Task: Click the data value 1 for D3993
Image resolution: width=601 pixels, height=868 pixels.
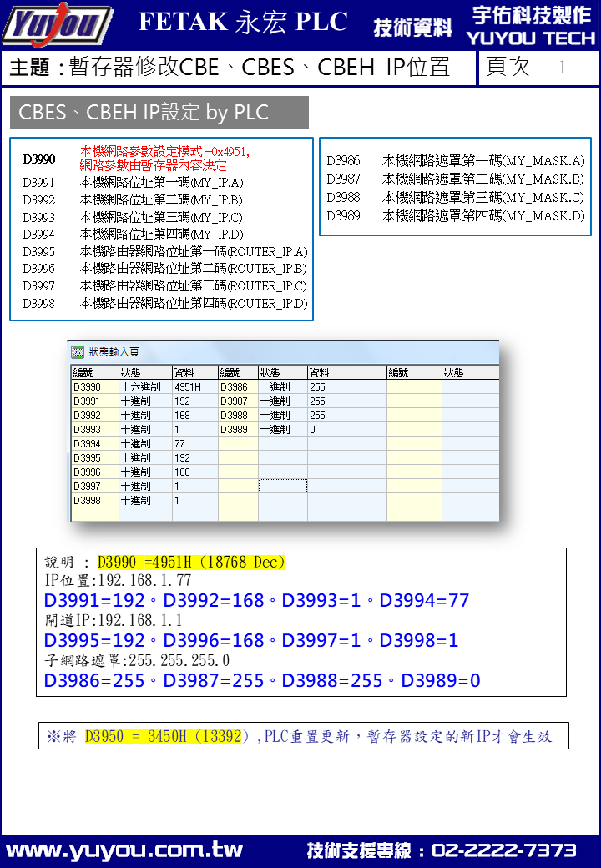Action: tap(194, 430)
